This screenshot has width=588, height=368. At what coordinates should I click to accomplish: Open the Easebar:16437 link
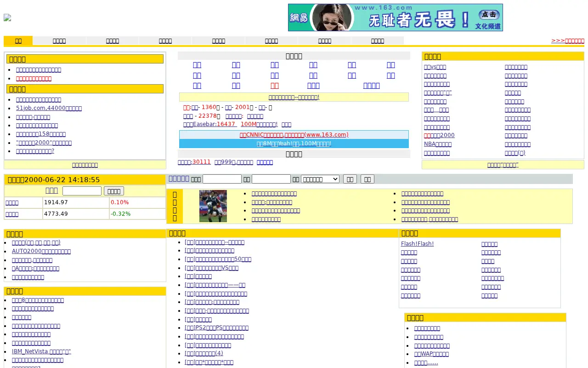[x=209, y=124]
